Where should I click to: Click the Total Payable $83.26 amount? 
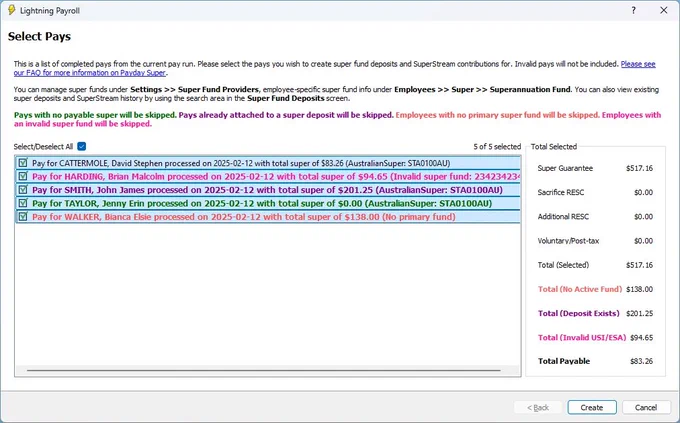click(641, 361)
